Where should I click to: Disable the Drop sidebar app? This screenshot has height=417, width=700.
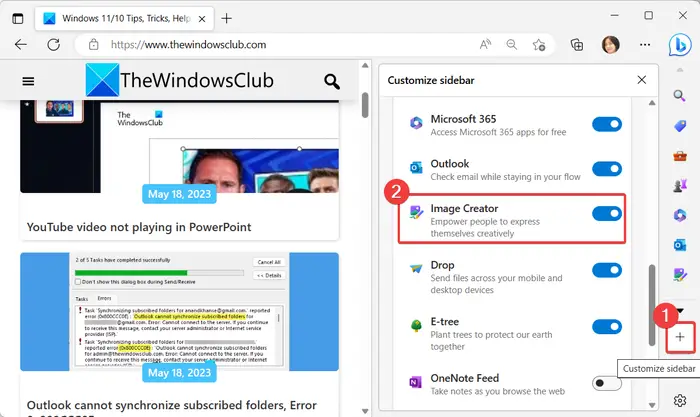click(607, 271)
